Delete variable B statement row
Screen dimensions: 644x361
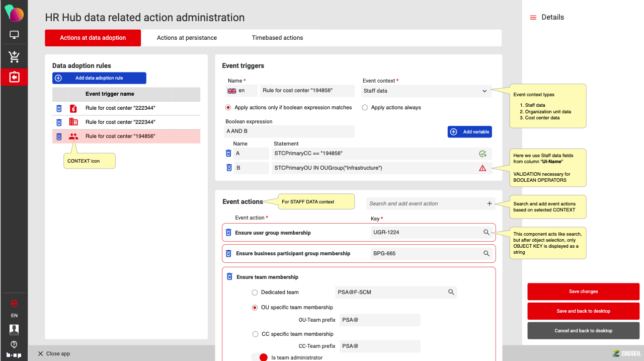228,168
